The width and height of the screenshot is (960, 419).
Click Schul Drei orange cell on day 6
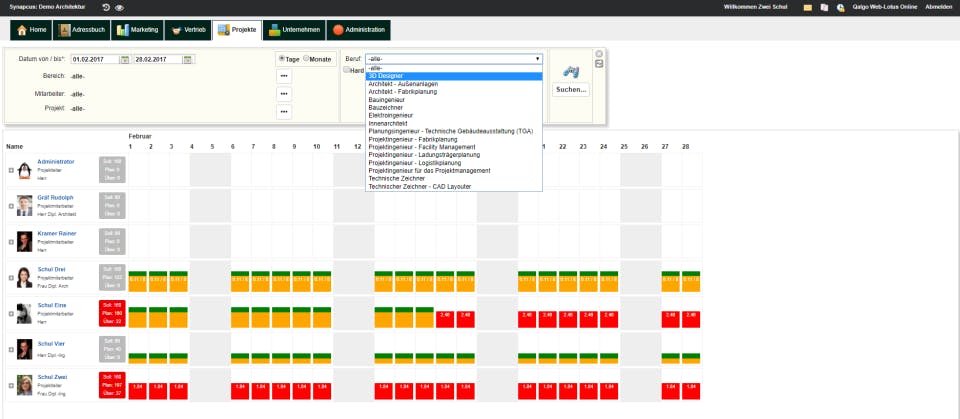click(x=239, y=284)
